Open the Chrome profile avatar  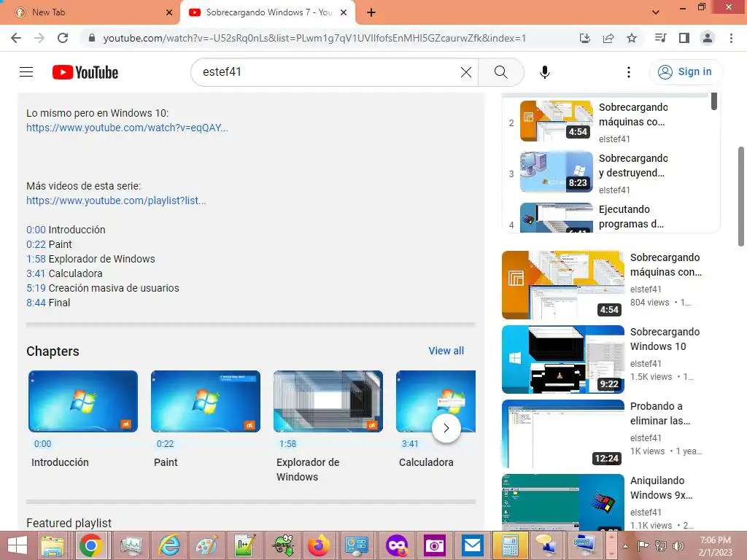(708, 38)
